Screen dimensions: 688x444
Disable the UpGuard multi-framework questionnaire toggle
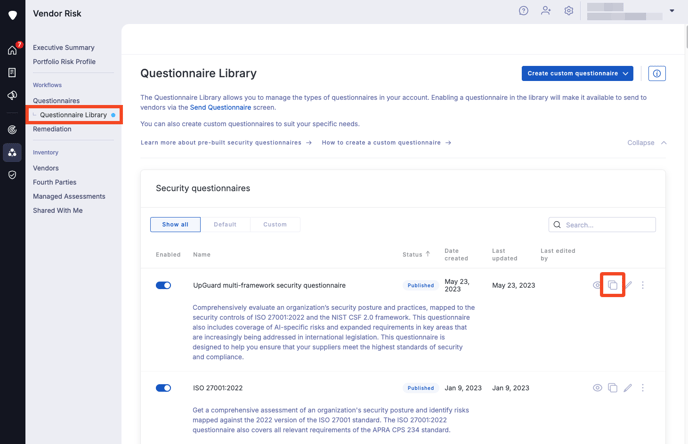pyautogui.click(x=163, y=286)
